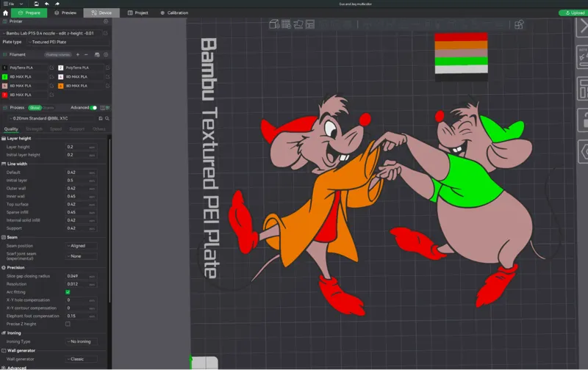The image size is (588, 370).
Task: Click the Layer height value field
Action: [82, 147]
